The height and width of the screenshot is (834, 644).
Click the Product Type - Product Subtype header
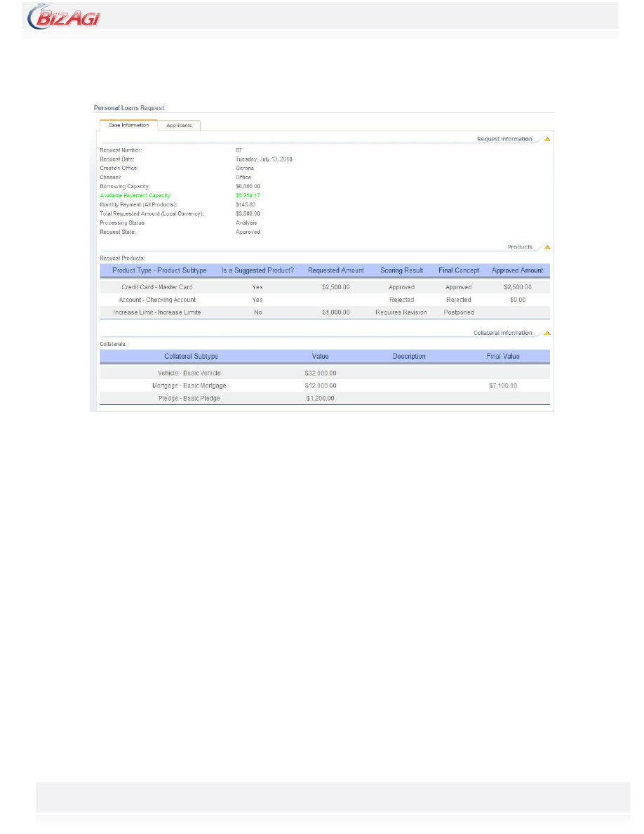coord(159,270)
